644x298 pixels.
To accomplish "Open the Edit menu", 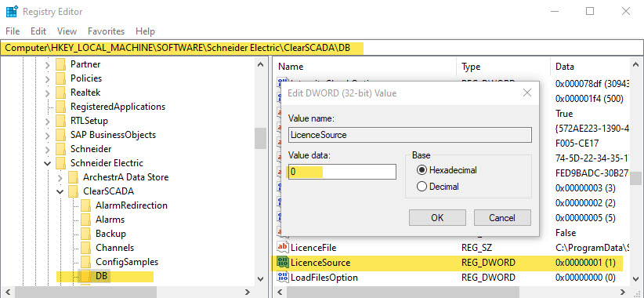I will [38, 31].
